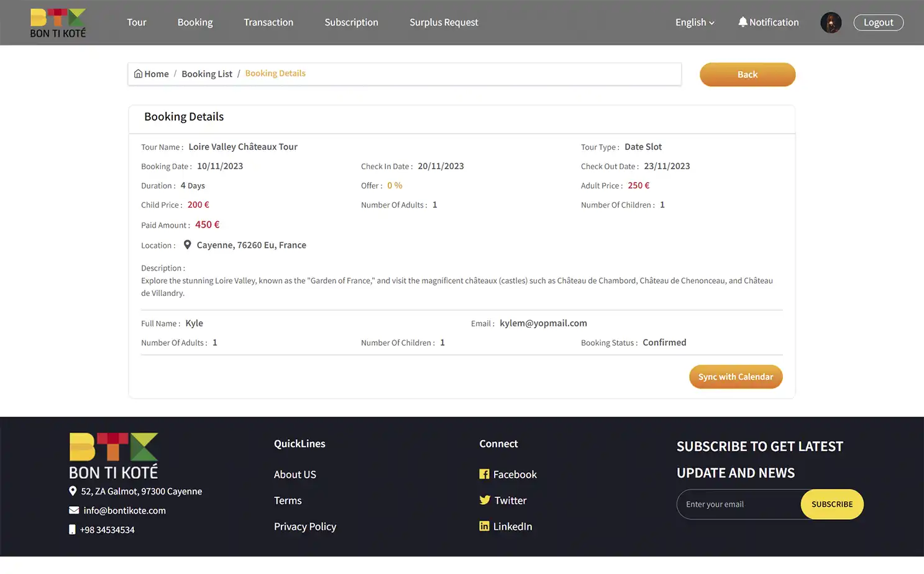Click the Twitter bird icon in the footer
924x574 pixels.
pyautogui.click(x=485, y=500)
